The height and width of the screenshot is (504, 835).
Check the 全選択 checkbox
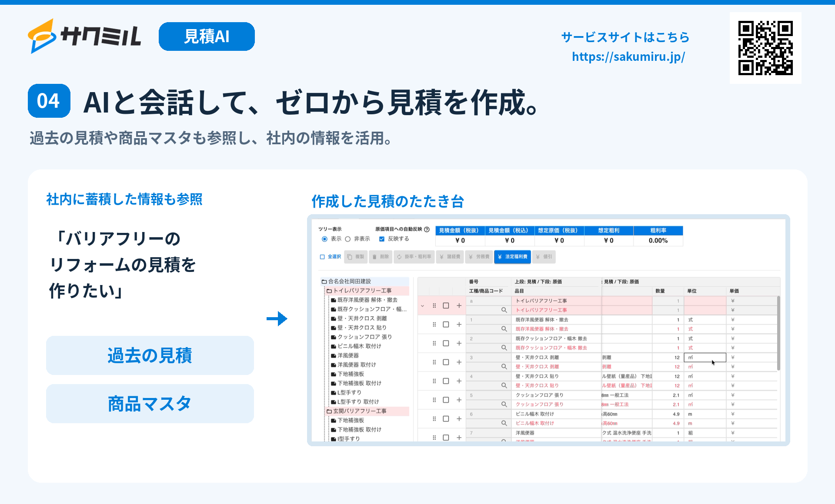[x=322, y=257]
